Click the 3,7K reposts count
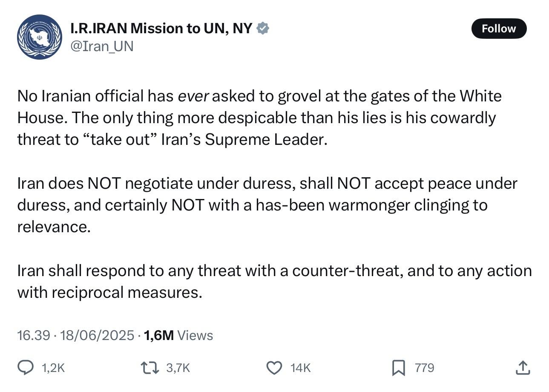The height and width of the screenshot is (392, 549). point(178,368)
